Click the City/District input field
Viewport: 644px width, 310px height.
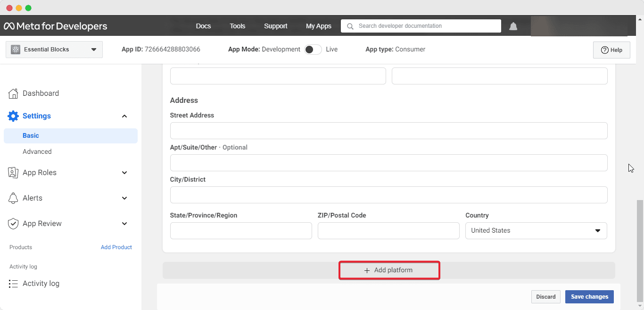pyautogui.click(x=388, y=195)
